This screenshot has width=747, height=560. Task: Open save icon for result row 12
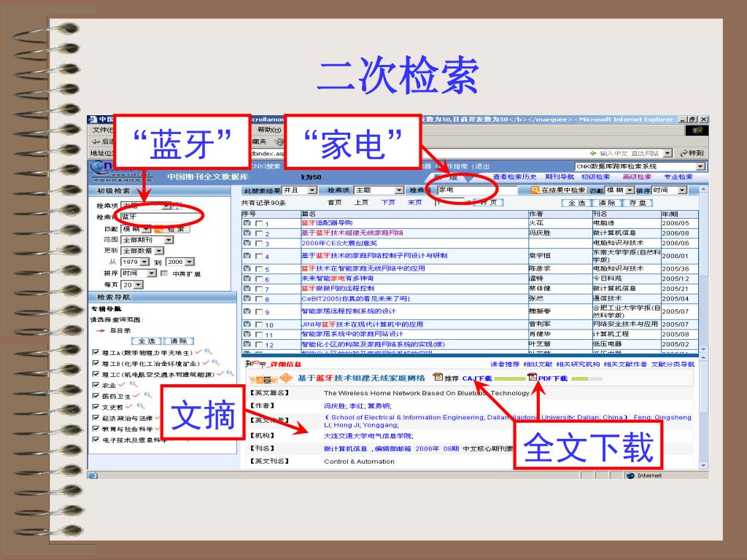coord(247,344)
